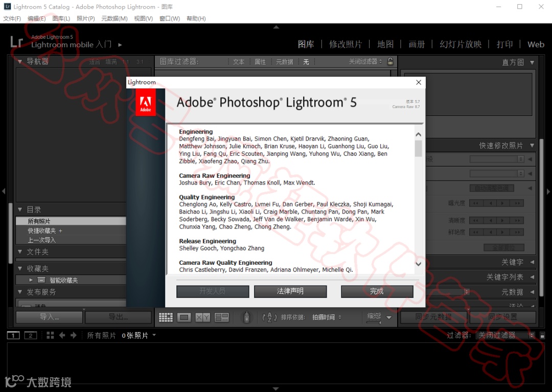Switch to 画册 module
This screenshot has height=392, width=552.
click(417, 44)
